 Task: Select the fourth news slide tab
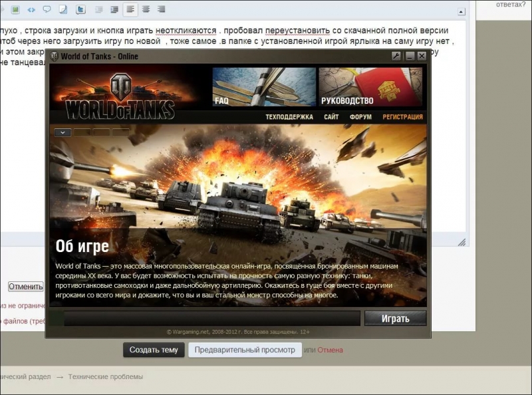point(121,132)
